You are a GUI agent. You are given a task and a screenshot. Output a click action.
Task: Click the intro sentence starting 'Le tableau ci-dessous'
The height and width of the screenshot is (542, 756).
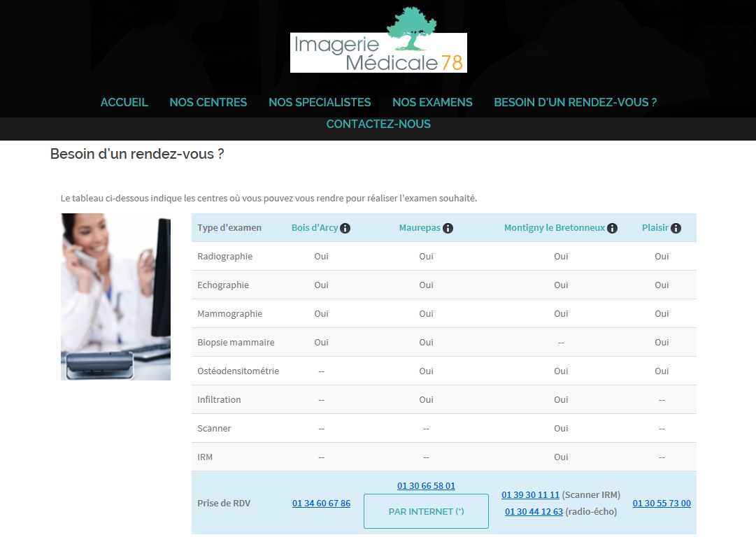269,198
